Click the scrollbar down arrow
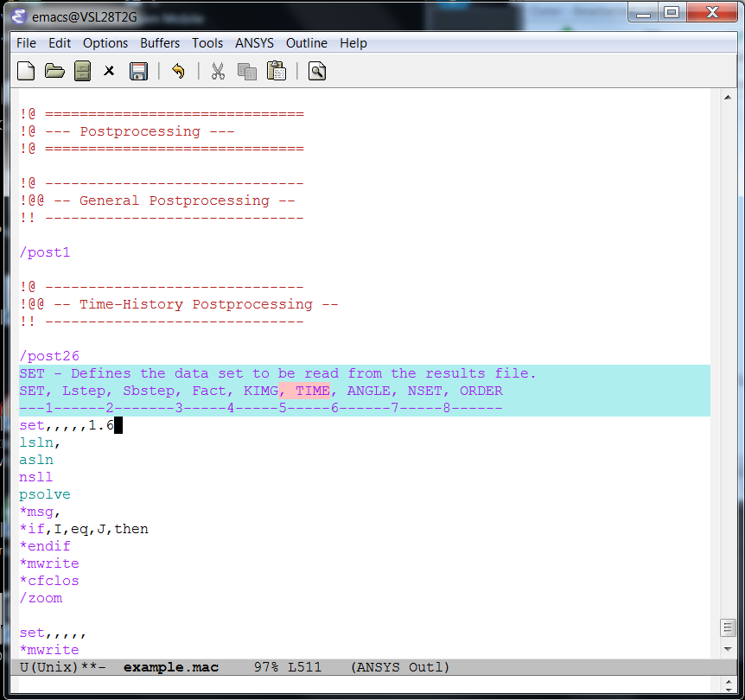745x700 pixels. coord(728,649)
